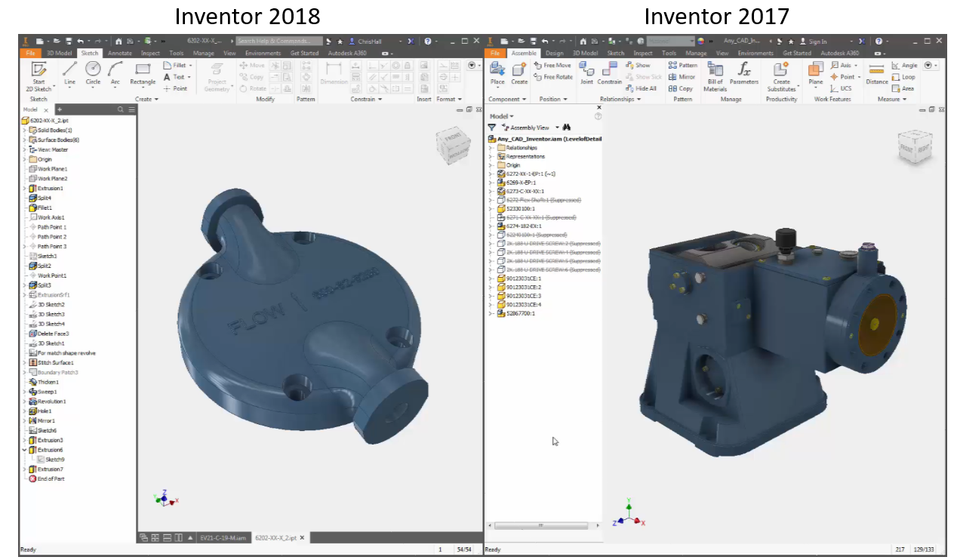957x560 pixels.
Task: Click the Hide All button
Action: [x=641, y=88]
